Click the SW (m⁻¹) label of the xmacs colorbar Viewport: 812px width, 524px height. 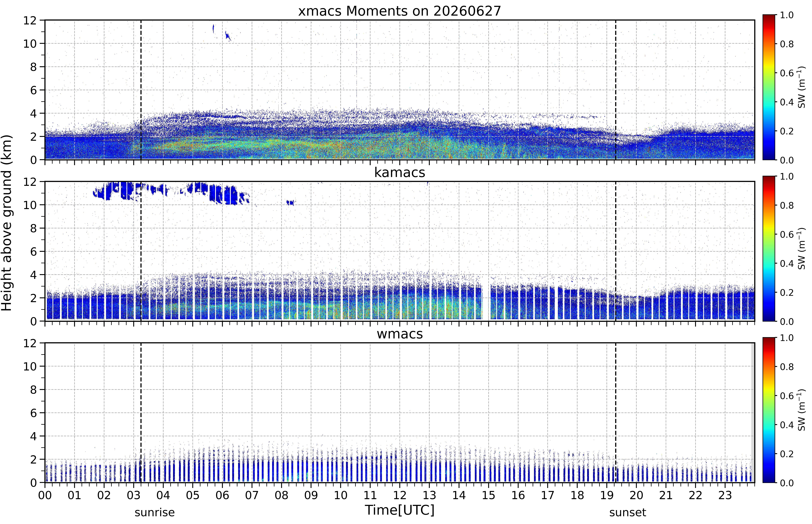click(801, 87)
